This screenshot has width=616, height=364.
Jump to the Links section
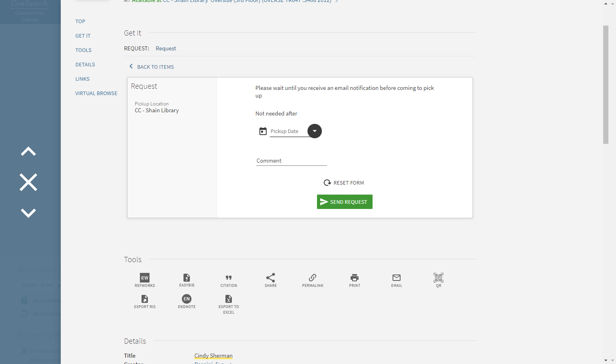click(x=82, y=79)
